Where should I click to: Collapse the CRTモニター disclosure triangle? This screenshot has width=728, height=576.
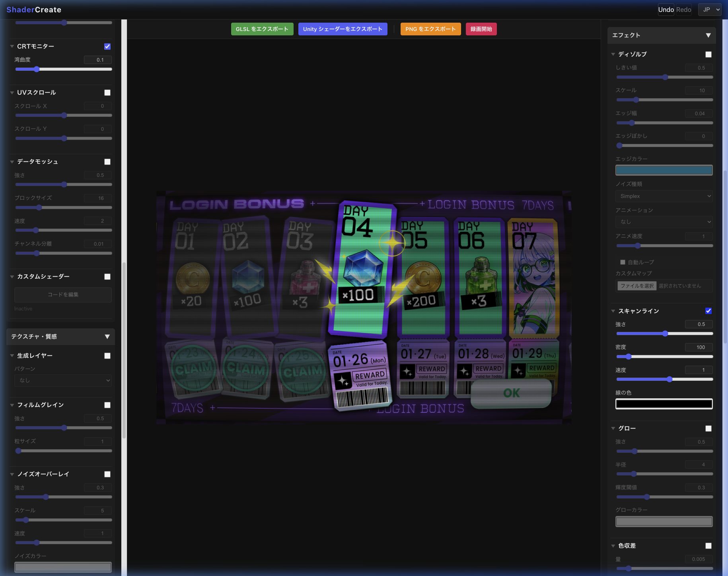click(12, 47)
